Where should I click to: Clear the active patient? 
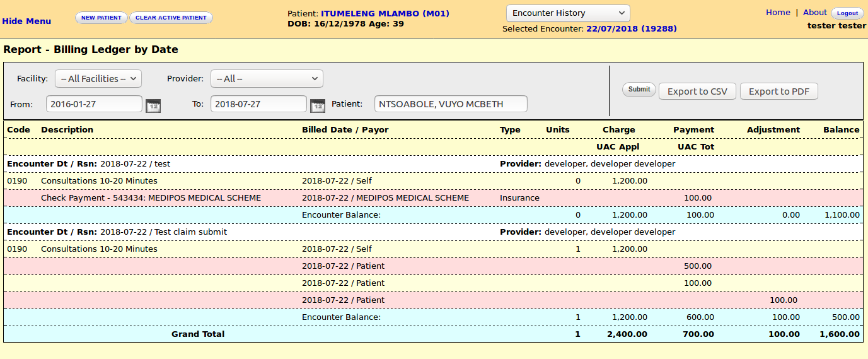[171, 18]
